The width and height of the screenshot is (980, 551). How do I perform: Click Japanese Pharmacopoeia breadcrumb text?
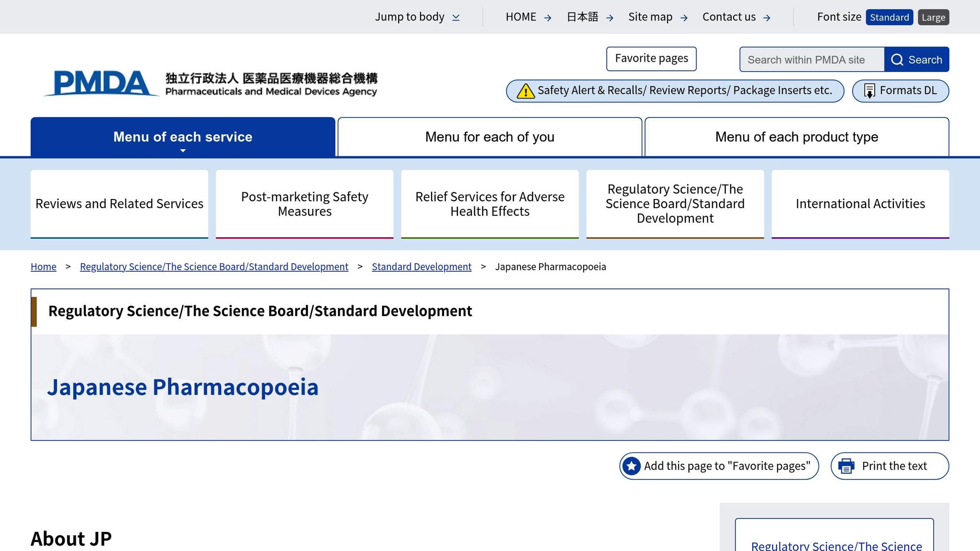click(550, 267)
